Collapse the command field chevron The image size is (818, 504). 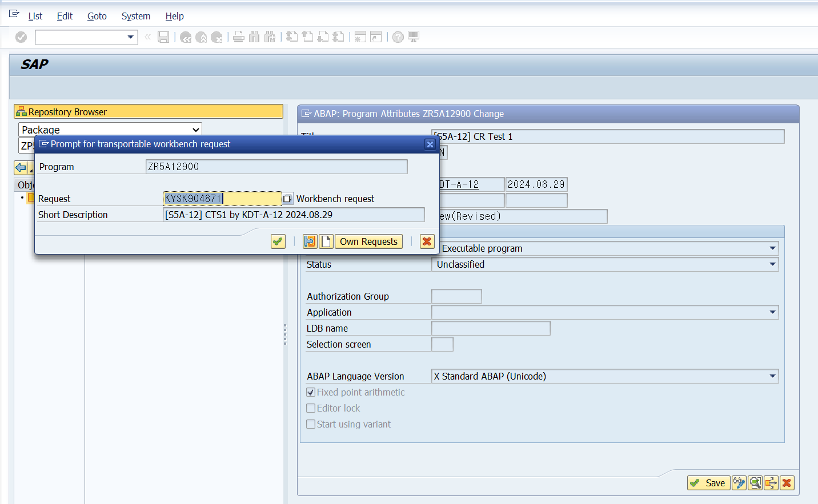coord(148,37)
